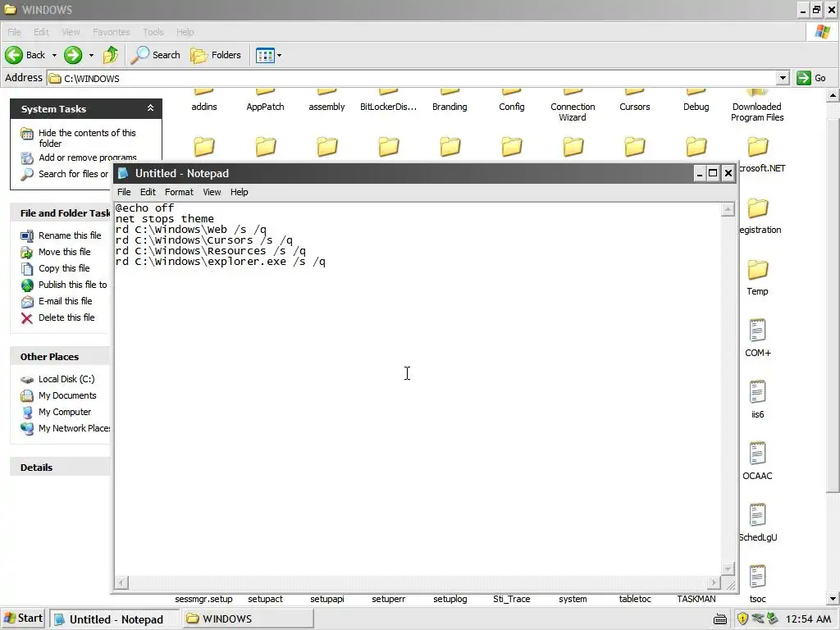This screenshot has height=630, width=840.
Task: Click Hide the contents of this folder
Action: click(x=87, y=138)
